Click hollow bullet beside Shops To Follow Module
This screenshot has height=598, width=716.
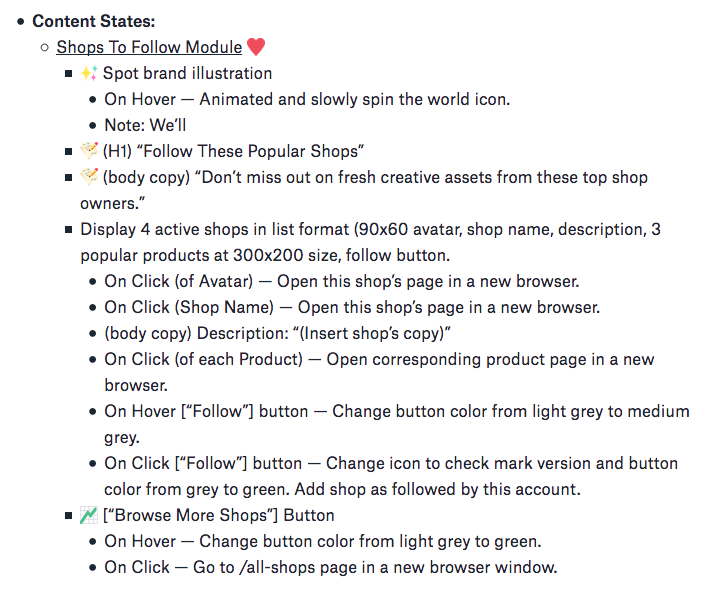tap(45, 48)
